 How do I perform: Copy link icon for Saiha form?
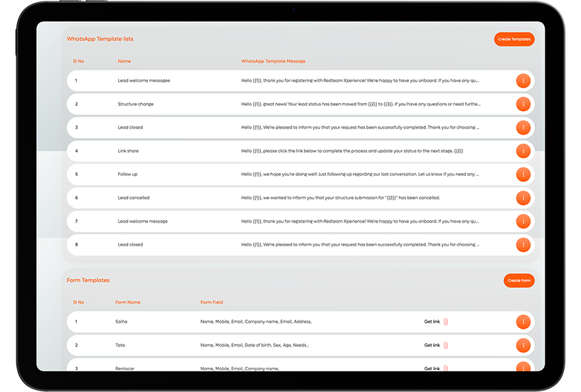pyautogui.click(x=446, y=322)
